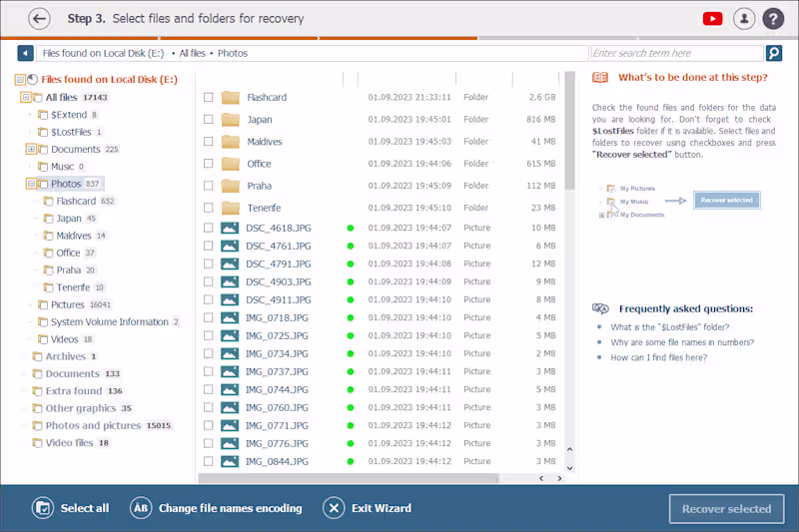The image size is (799, 532).
Task: Click the Flashcard folder icon in the list
Action: 231,97
